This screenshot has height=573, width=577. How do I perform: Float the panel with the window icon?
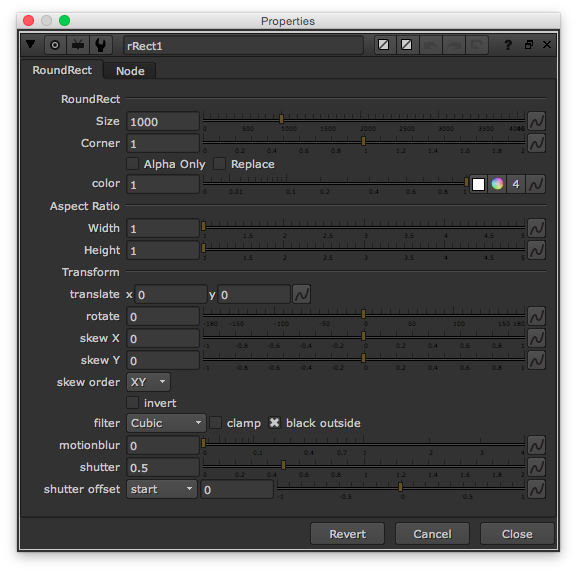coord(529,45)
